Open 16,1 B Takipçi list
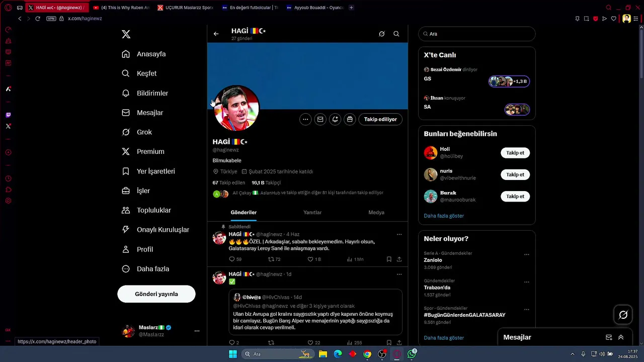The height and width of the screenshot is (362, 644). [x=266, y=183]
